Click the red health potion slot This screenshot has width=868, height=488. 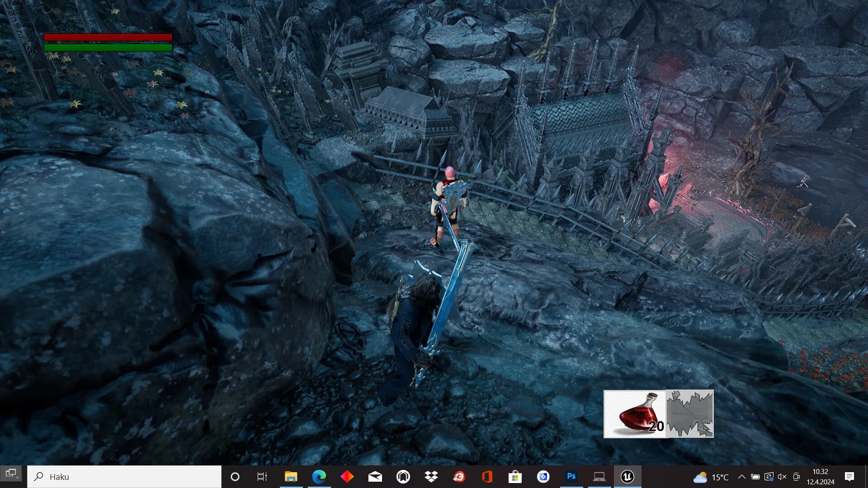coord(635,414)
